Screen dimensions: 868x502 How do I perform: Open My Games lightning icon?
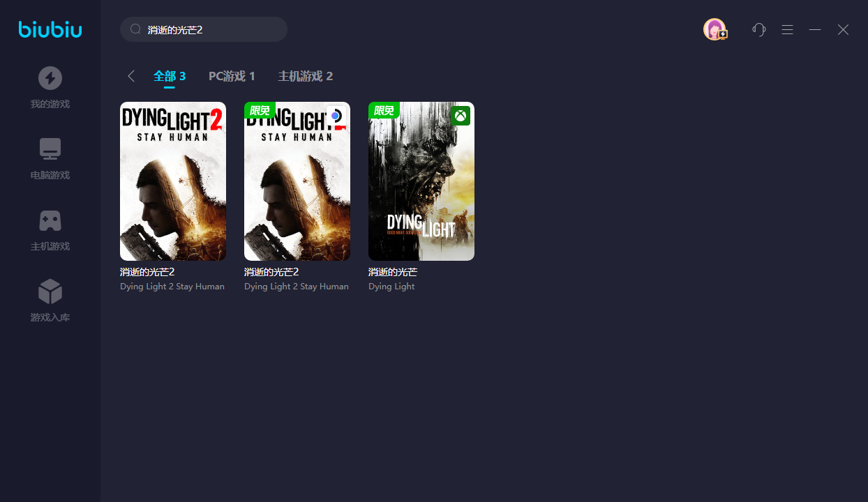(50, 78)
